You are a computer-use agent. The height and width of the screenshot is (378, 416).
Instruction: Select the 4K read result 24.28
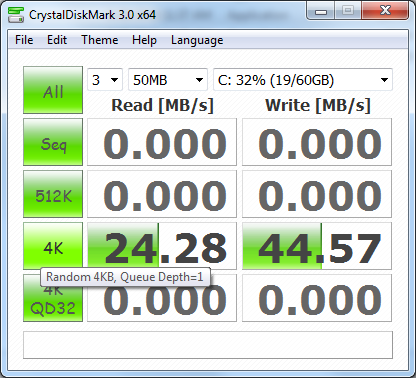click(162, 246)
